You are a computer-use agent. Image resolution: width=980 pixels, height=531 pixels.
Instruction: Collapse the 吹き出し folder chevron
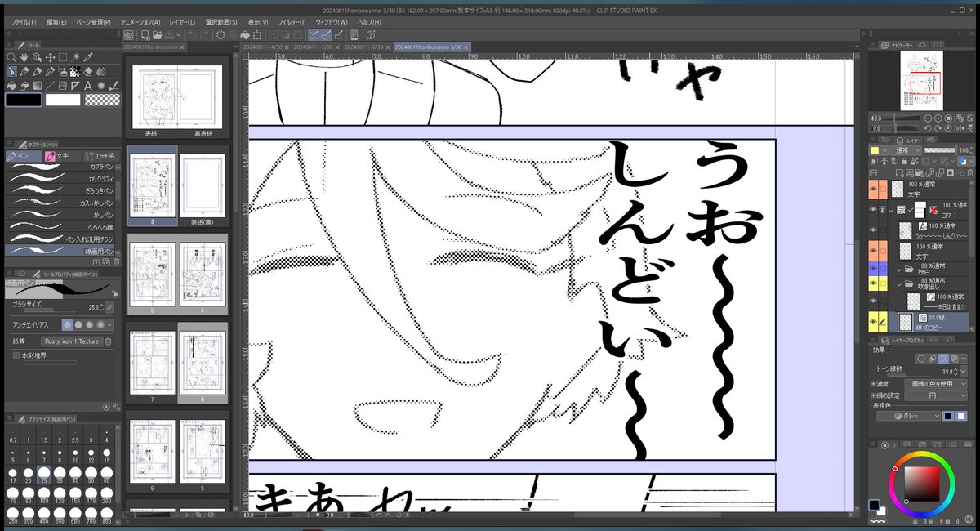pyautogui.click(x=898, y=283)
